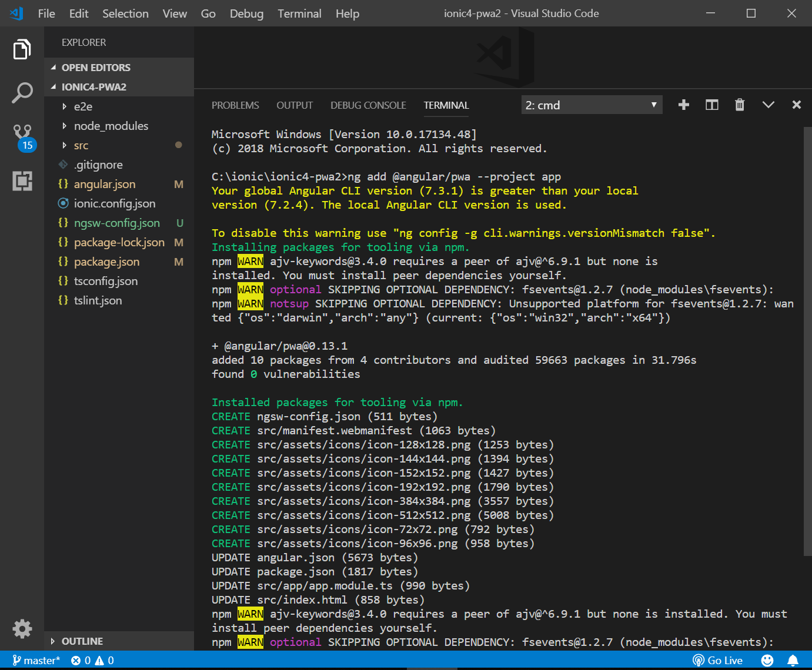Switch to the DEBUG CONSOLE tab
Viewport: 812px width, 670px height.
coord(368,105)
